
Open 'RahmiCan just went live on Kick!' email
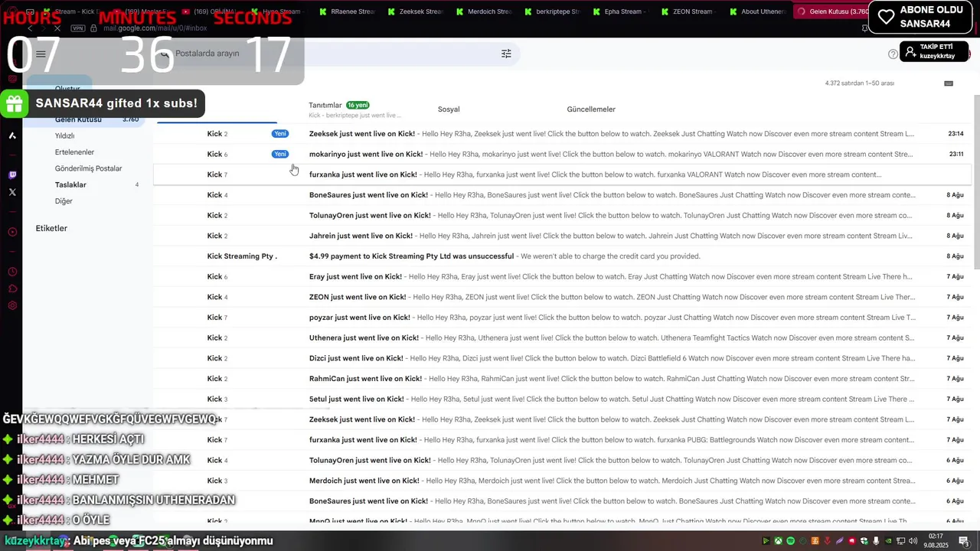563,379
